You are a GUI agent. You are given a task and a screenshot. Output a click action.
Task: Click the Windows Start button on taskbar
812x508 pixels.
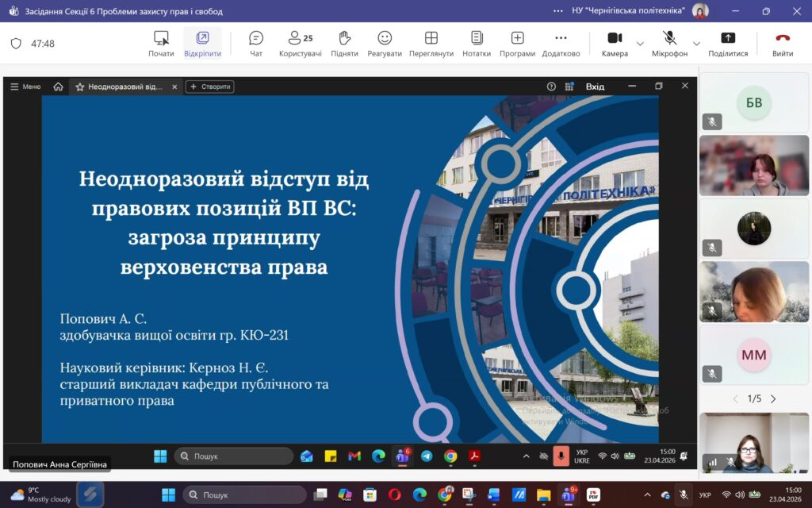click(x=168, y=495)
